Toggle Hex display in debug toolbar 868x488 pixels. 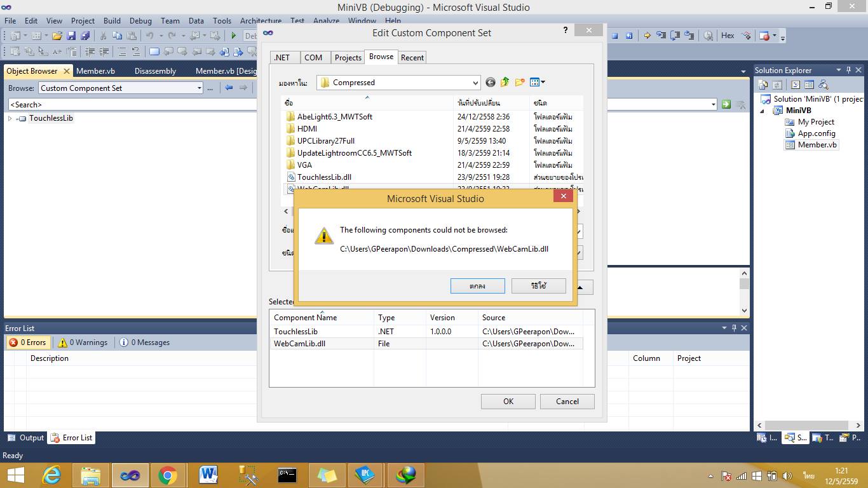coord(728,36)
